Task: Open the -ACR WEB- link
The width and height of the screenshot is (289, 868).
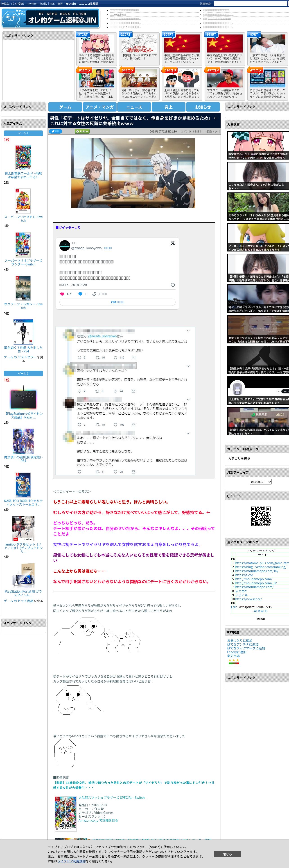Action: pos(260,611)
